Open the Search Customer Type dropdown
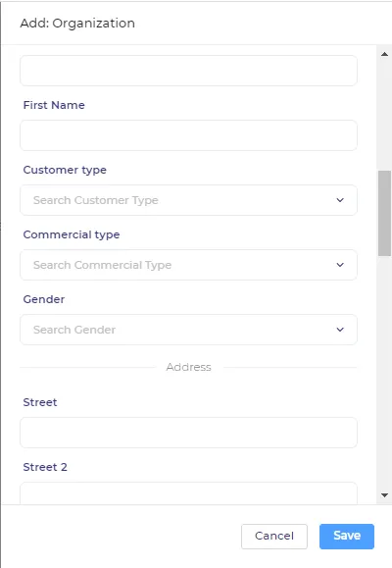 188,200
